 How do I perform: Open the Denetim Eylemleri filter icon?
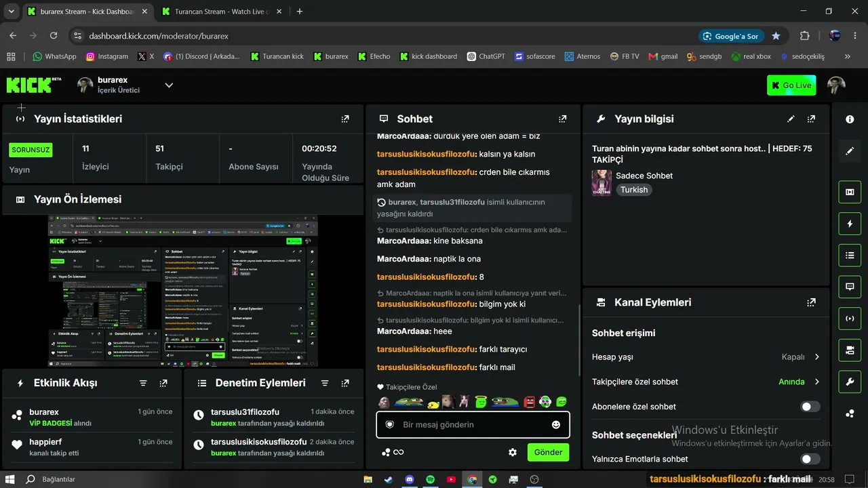coord(325,383)
